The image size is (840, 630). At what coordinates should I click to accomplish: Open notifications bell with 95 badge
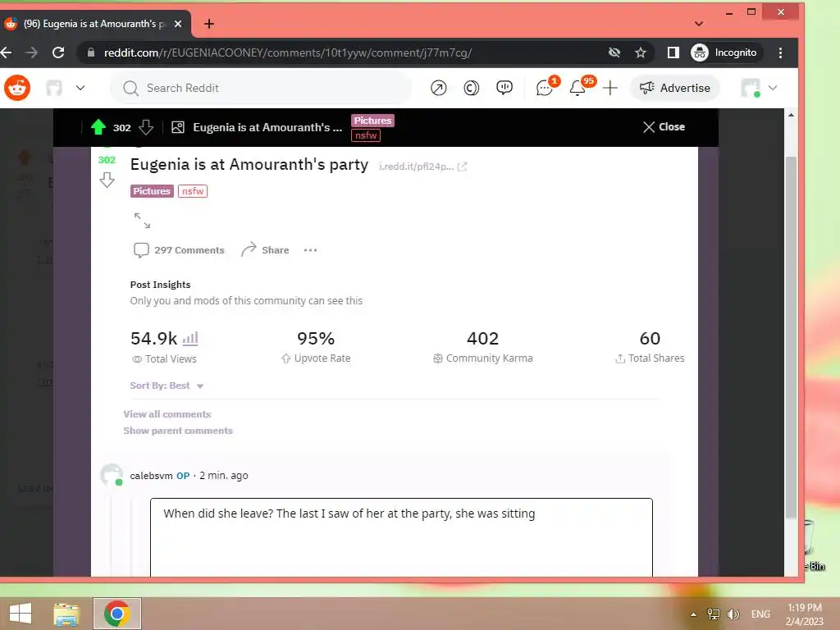pyautogui.click(x=578, y=88)
